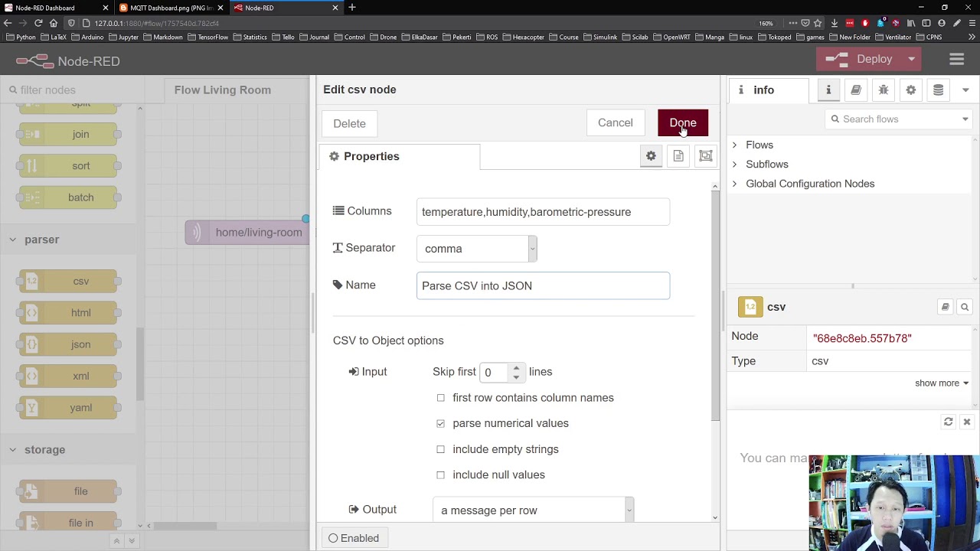Select the Properties tab in the edit dialog

point(400,156)
